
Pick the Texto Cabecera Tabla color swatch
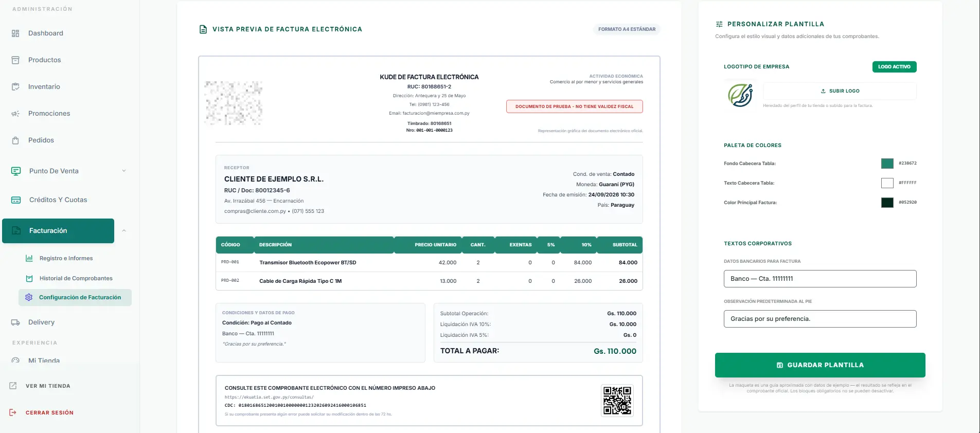coord(887,183)
